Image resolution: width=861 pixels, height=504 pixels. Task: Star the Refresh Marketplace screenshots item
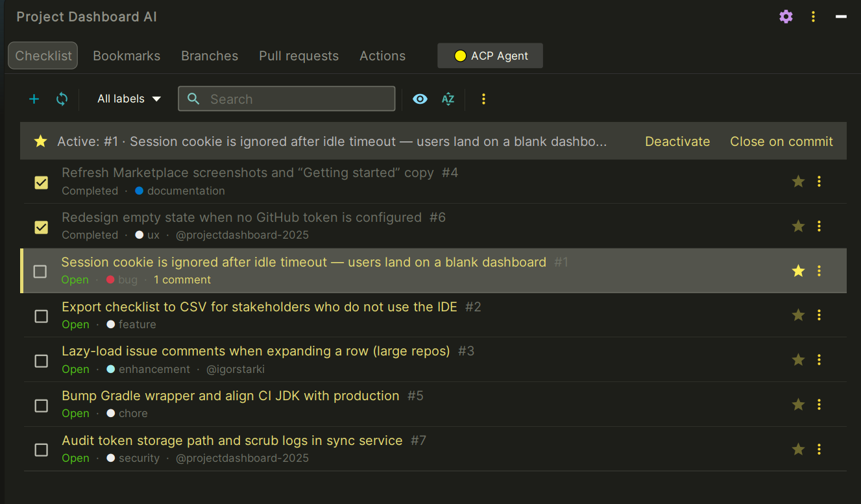point(798,182)
